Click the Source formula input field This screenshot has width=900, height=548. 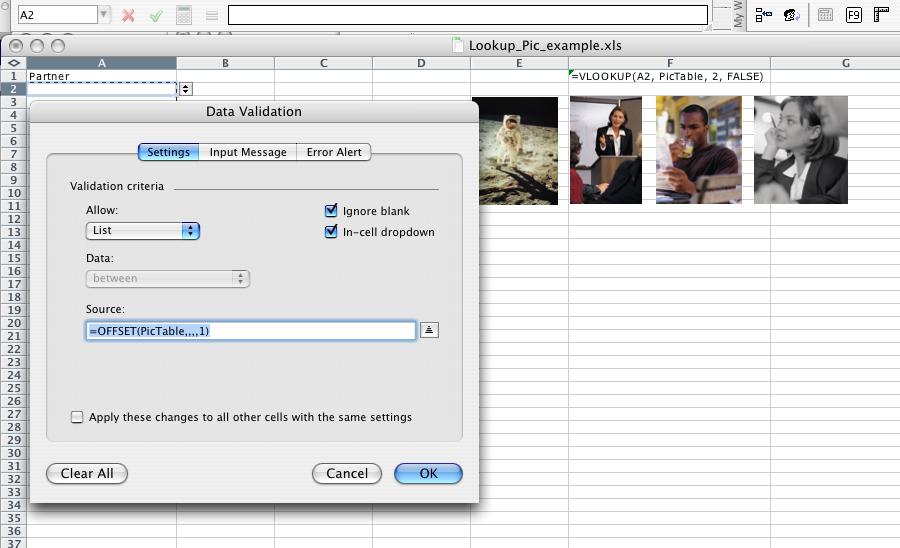(x=250, y=331)
